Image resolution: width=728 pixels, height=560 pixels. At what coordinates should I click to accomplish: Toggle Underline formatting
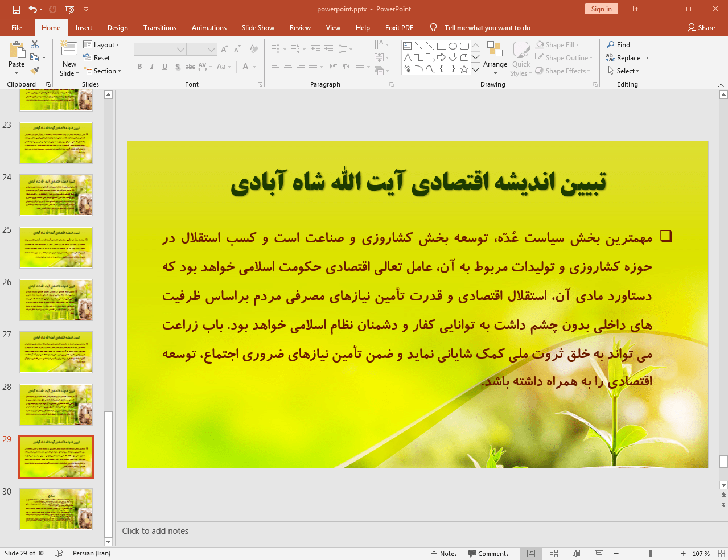[x=164, y=67]
